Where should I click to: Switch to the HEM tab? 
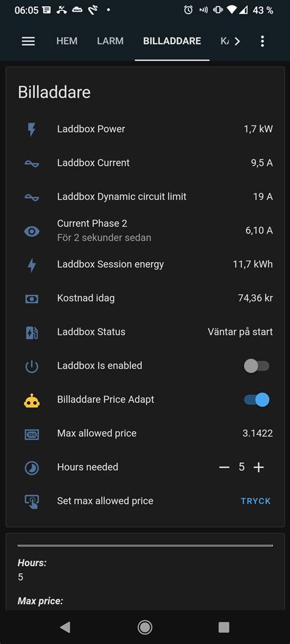click(67, 41)
